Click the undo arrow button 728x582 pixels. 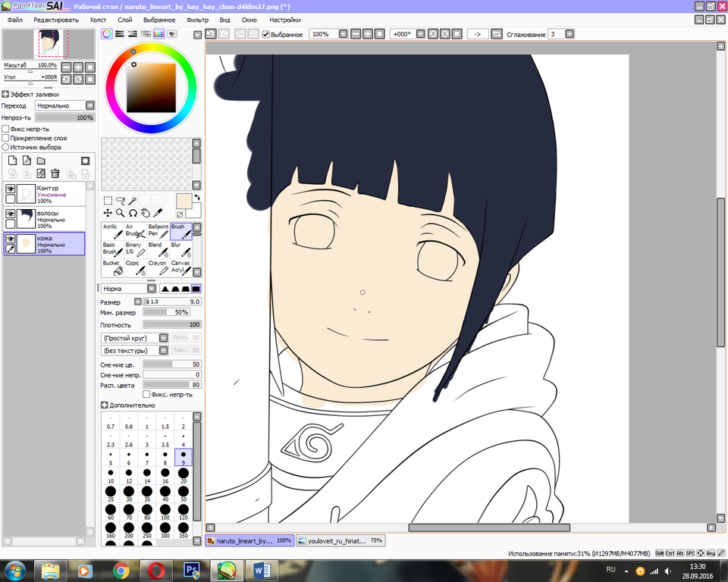[211, 34]
